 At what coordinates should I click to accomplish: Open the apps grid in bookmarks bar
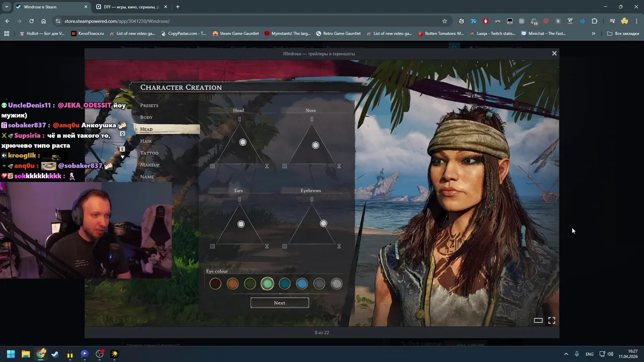click(7, 34)
